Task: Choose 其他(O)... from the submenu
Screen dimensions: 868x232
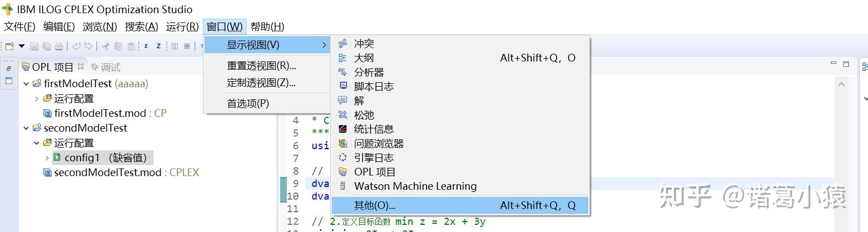Action: coord(460,205)
